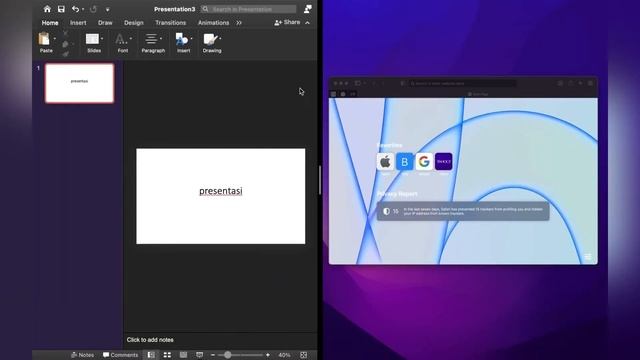Go to PowerPoint home start screen icon
This screenshot has height=360, width=640.
47,9
